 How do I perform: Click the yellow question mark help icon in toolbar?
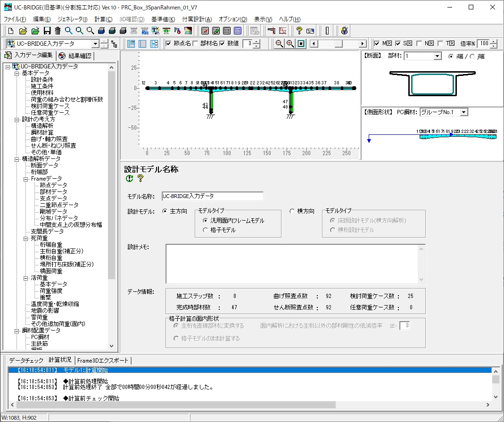click(x=299, y=31)
